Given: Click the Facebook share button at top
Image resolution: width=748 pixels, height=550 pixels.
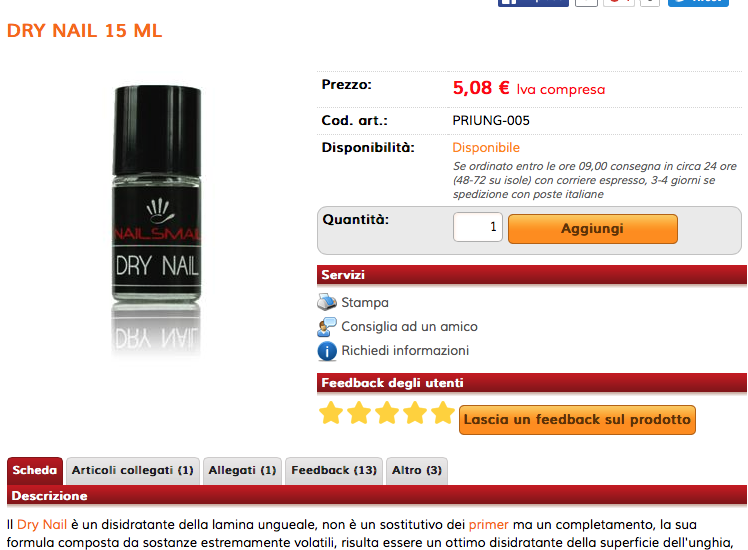Looking at the screenshot, I should (533, 3).
